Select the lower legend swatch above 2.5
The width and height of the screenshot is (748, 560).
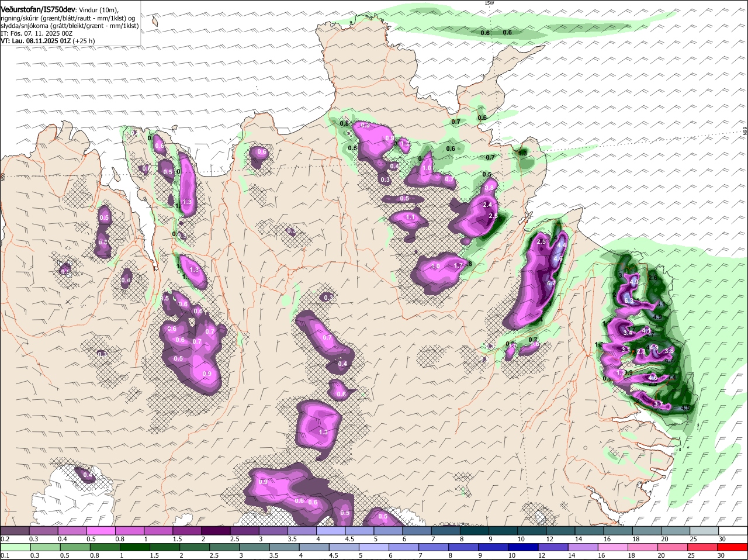click(225, 547)
